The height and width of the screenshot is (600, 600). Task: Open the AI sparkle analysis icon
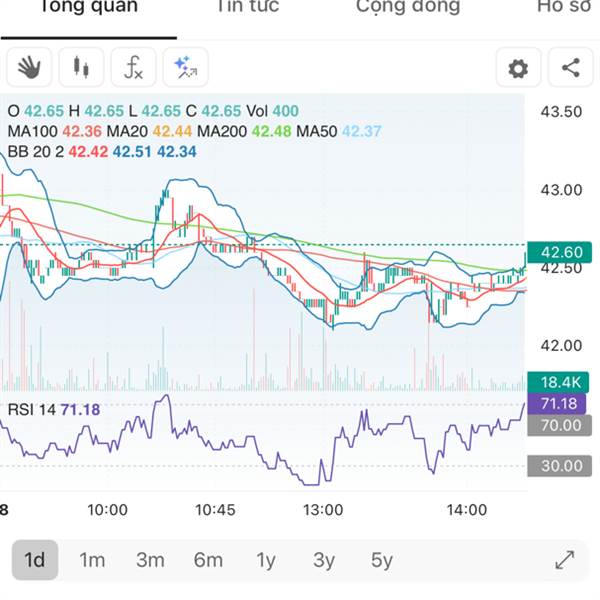pyautogui.click(x=186, y=68)
